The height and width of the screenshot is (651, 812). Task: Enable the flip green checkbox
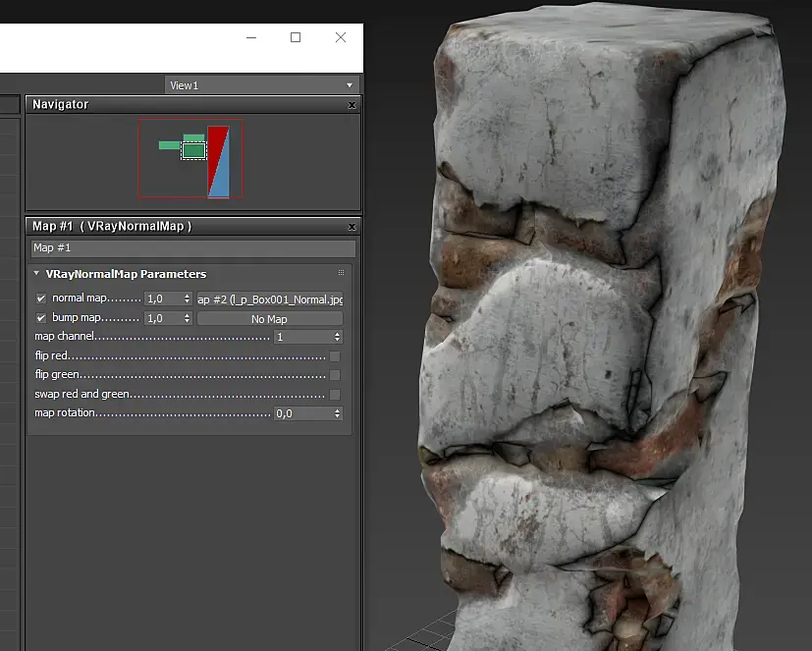point(335,375)
